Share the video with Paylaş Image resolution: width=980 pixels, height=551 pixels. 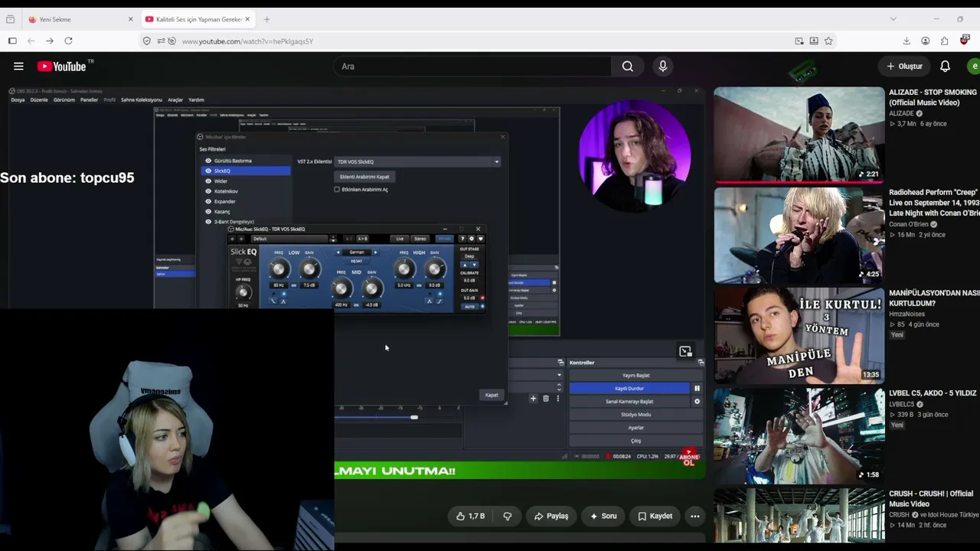tap(551, 517)
